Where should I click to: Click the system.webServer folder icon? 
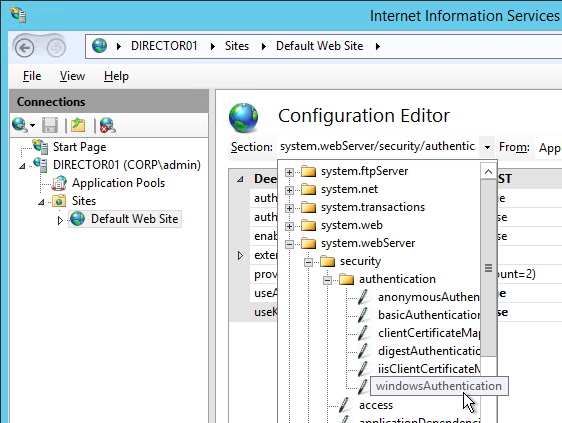coord(308,243)
